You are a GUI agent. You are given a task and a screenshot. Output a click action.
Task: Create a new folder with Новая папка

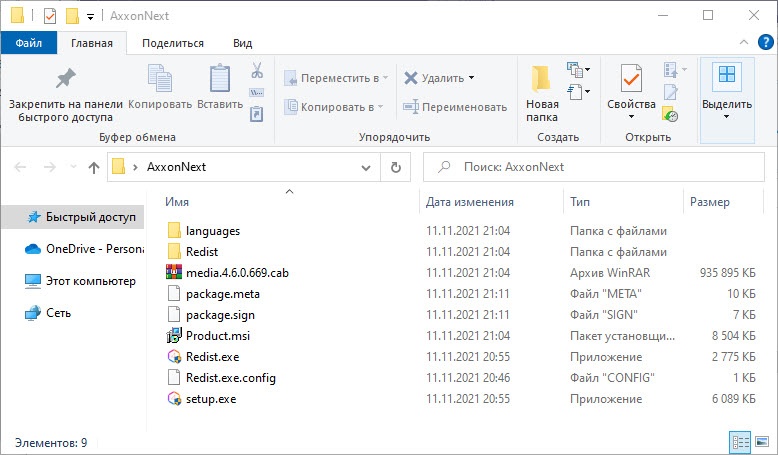[542, 94]
